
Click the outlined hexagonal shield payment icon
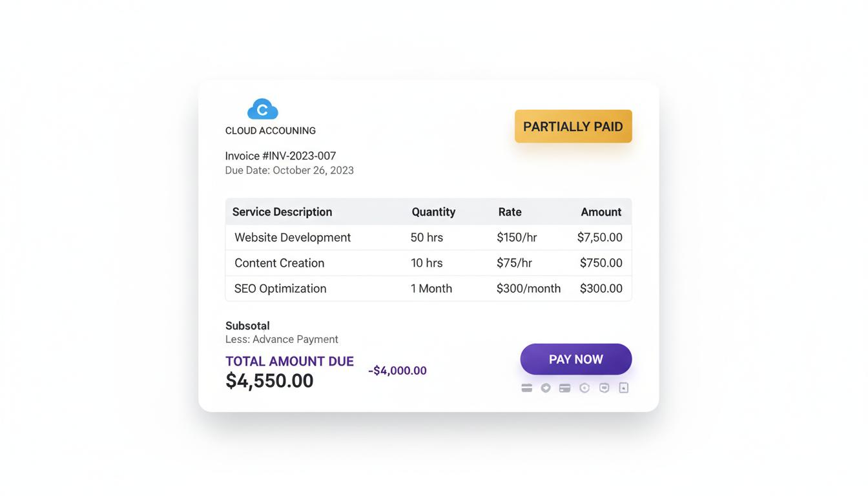point(584,388)
